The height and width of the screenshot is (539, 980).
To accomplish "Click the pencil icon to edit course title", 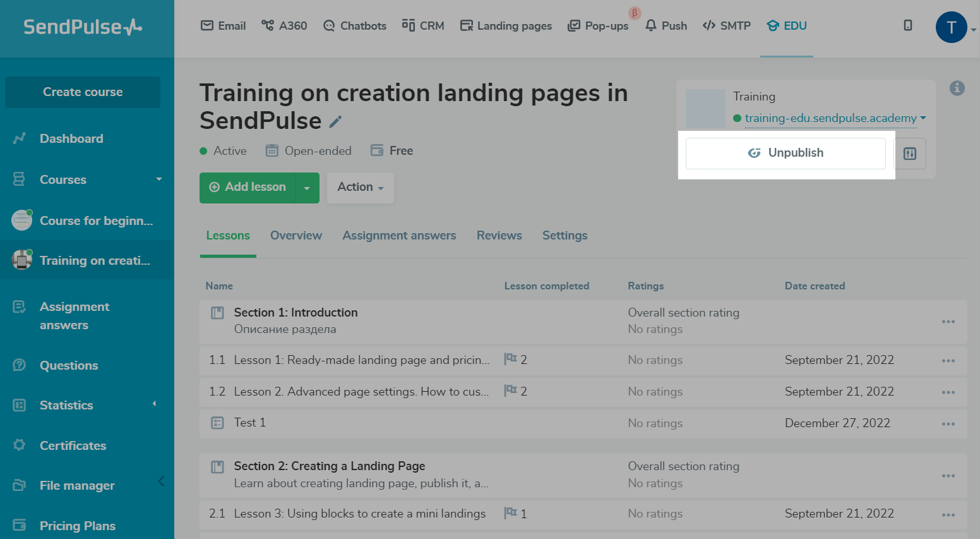I will (x=336, y=121).
